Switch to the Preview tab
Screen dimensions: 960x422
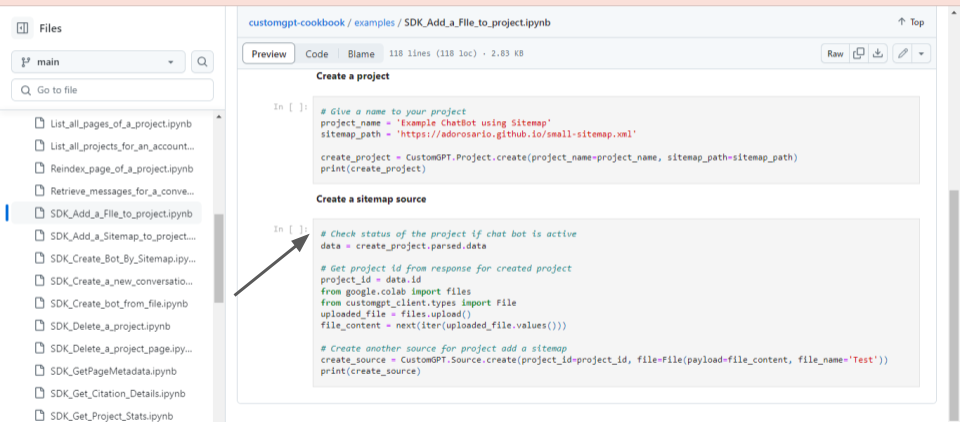pos(269,54)
